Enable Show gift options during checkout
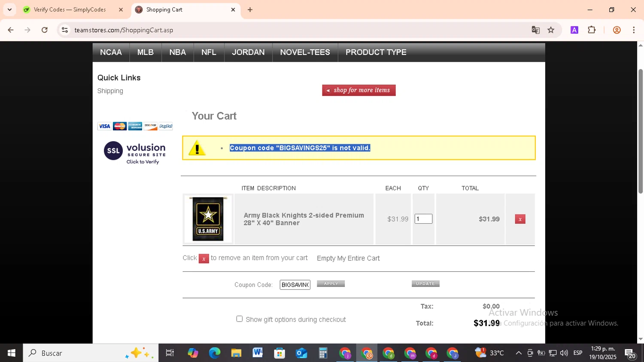Viewport: 644px width, 362px height. pos(240,319)
